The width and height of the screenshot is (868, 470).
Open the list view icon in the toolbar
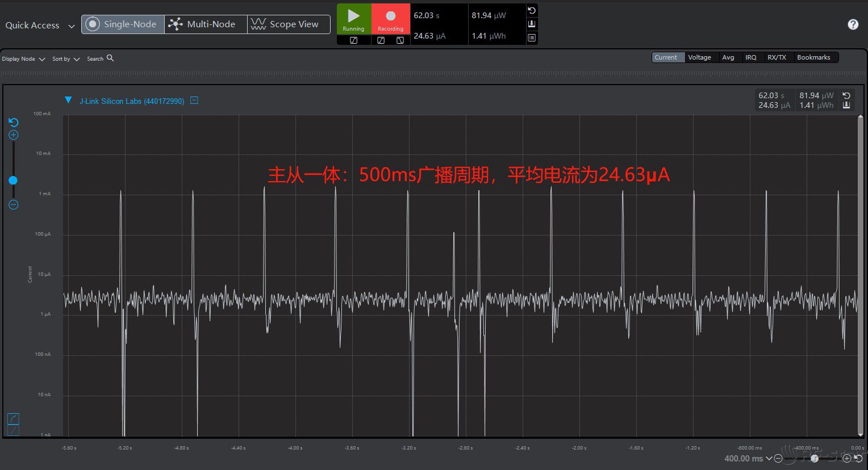click(x=532, y=37)
